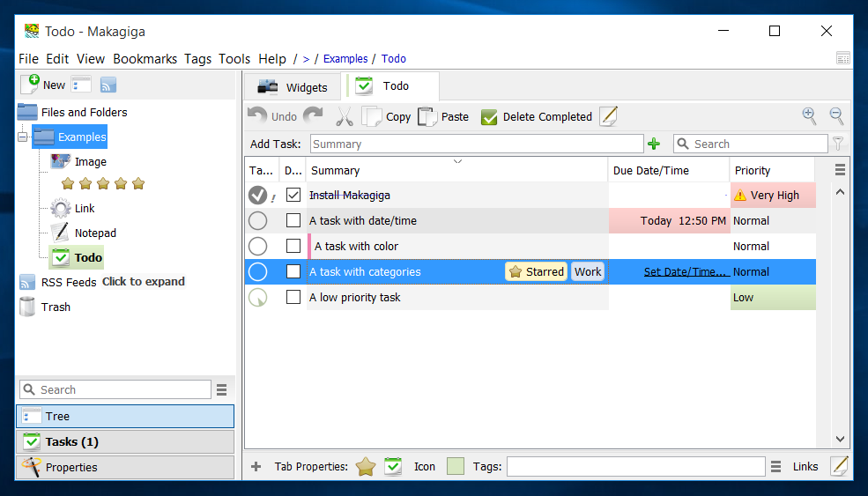The image size is (868, 496).
Task: Open the Tree panel in sidebar
Action: pyautogui.click(x=125, y=417)
